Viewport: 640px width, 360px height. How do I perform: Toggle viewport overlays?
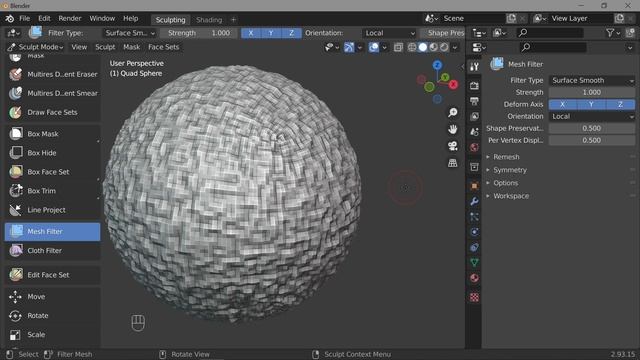click(x=373, y=47)
